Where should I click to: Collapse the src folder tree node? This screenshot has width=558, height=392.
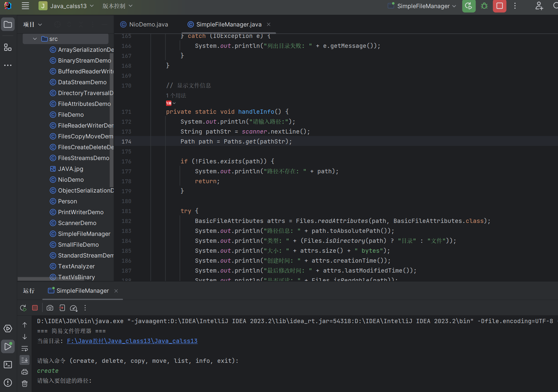point(35,39)
